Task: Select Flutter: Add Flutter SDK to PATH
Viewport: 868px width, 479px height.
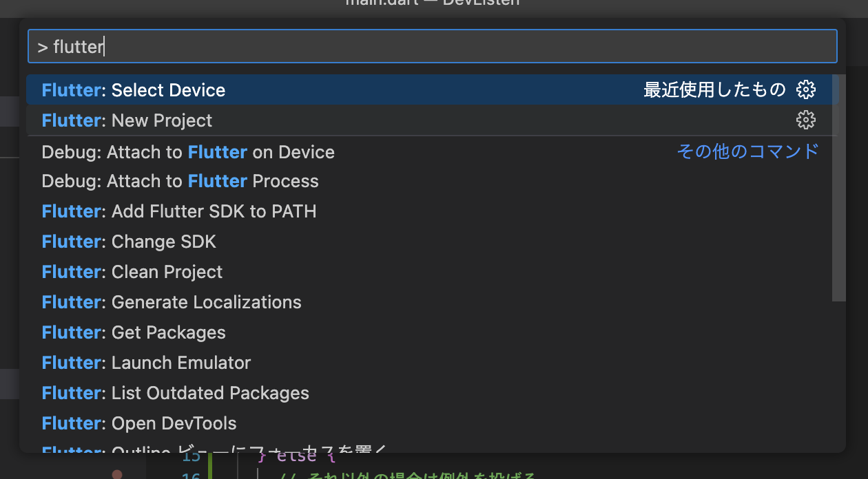Action: tap(179, 211)
